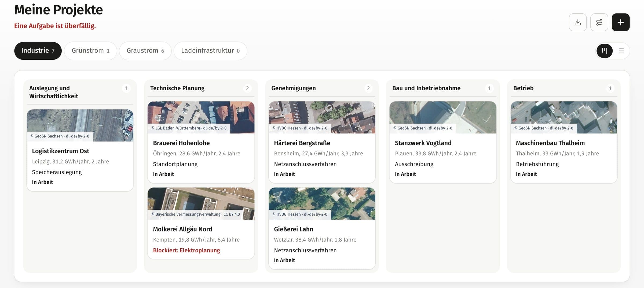Open Gießerei Lahn aerial thumbnail
The width and height of the screenshot is (644, 288).
coord(322,203)
